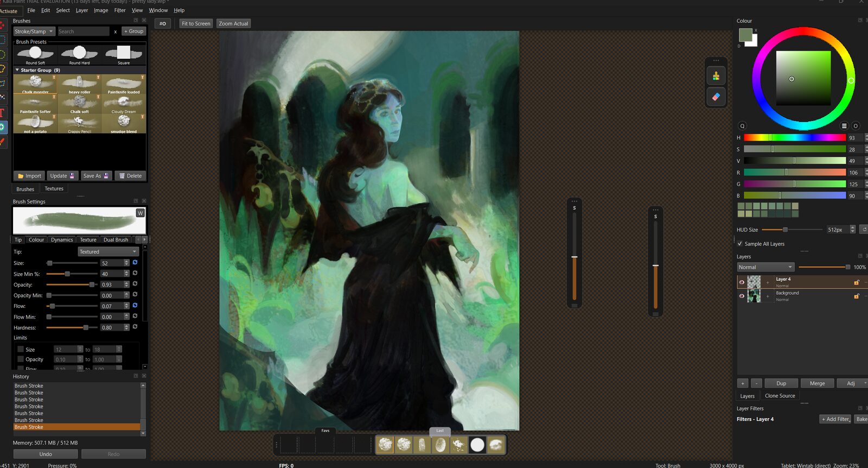Open the Normal blend mode dropdown

tap(765, 267)
